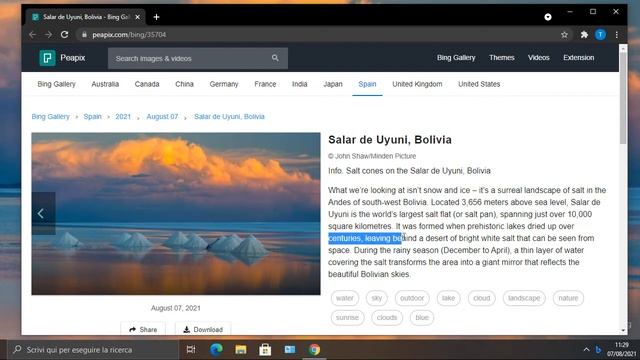
Task: Open Bing Gallery in the top navigation
Action: [456, 58]
